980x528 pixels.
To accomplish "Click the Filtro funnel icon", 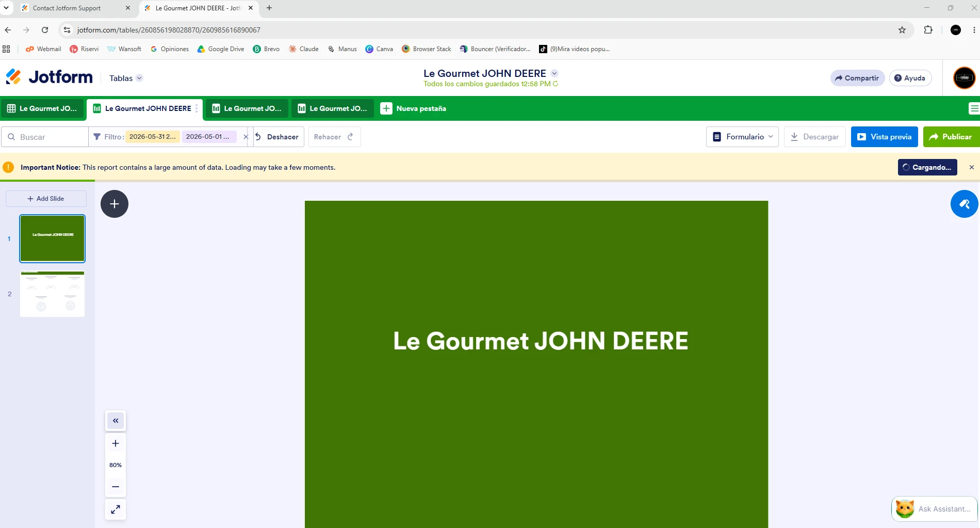I will pyautogui.click(x=97, y=137).
